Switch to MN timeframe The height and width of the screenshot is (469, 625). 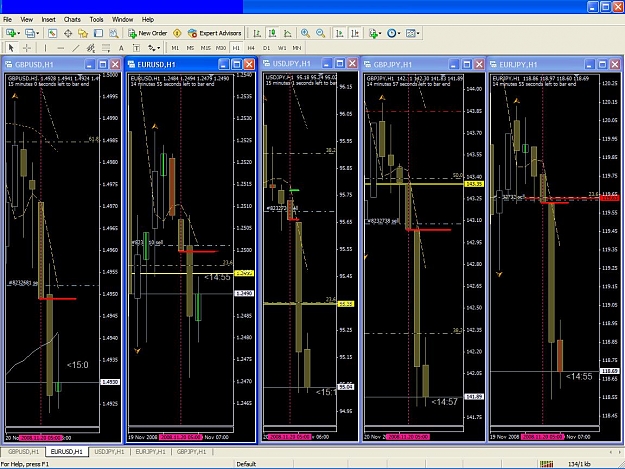(297, 48)
